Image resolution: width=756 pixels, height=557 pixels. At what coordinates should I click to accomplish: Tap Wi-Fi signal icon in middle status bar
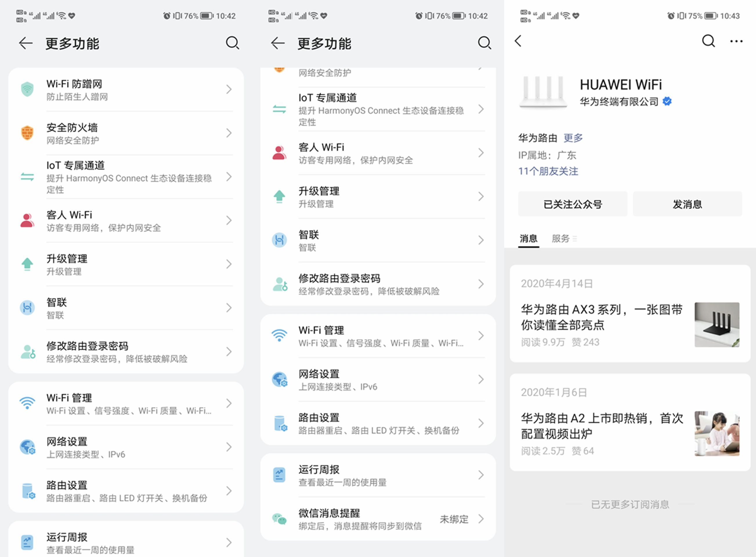pos(314,15)
